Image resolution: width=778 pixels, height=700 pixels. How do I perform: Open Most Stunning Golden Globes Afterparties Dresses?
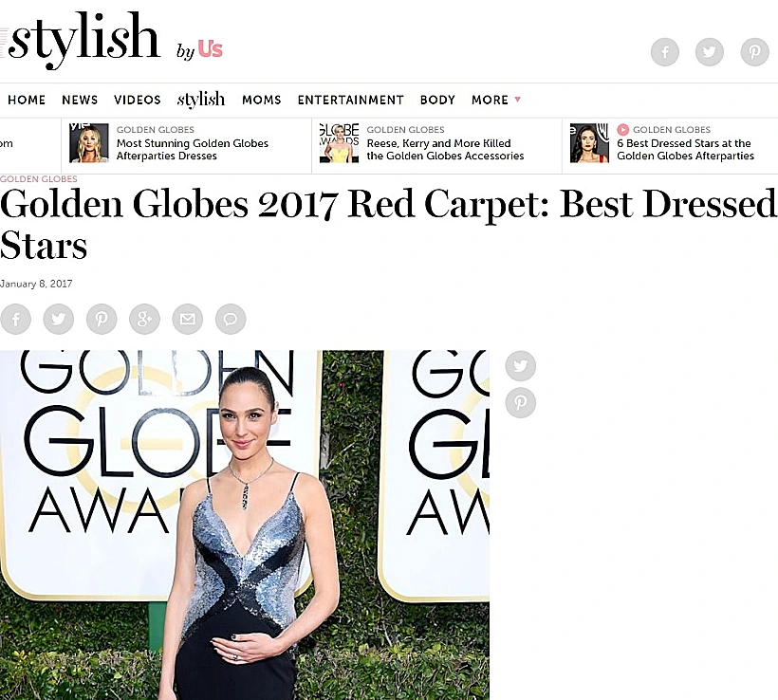pyautogui.click(x=192, y=149)
